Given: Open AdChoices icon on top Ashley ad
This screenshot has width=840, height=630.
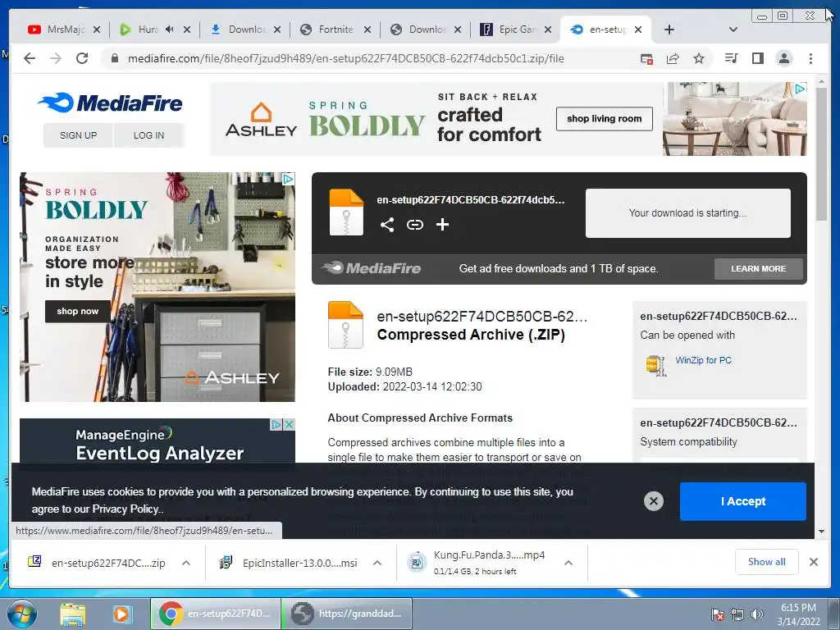Looking at the screenshot, I should click(x=801, y=89).
